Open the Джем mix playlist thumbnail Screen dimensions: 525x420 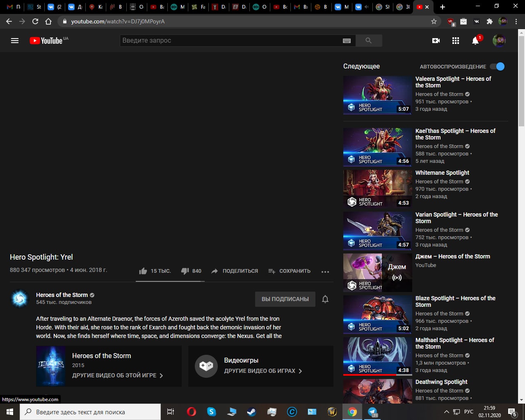click(x=377, y=272)
